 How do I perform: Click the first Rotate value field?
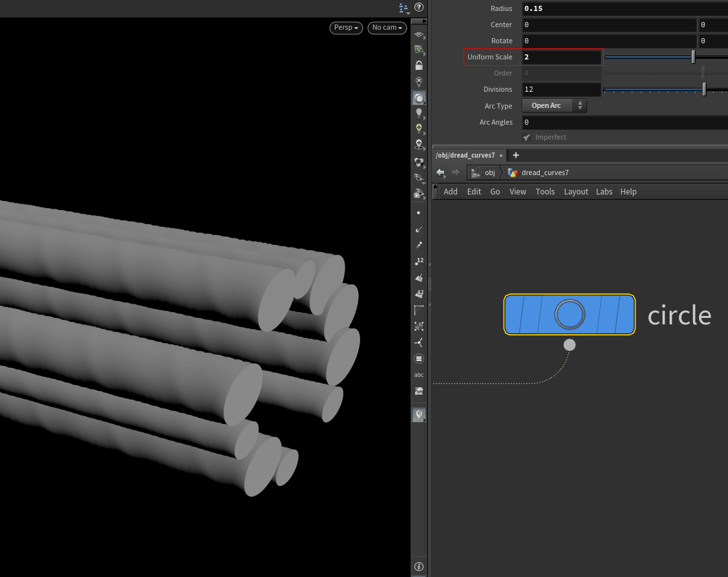tap(609, 41)
